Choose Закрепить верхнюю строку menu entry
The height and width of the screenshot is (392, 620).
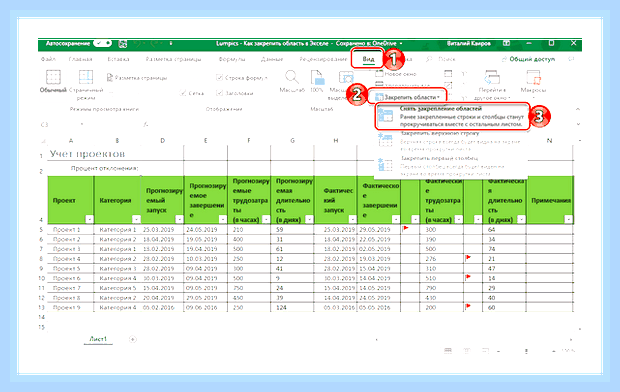(x=440, y=133)
